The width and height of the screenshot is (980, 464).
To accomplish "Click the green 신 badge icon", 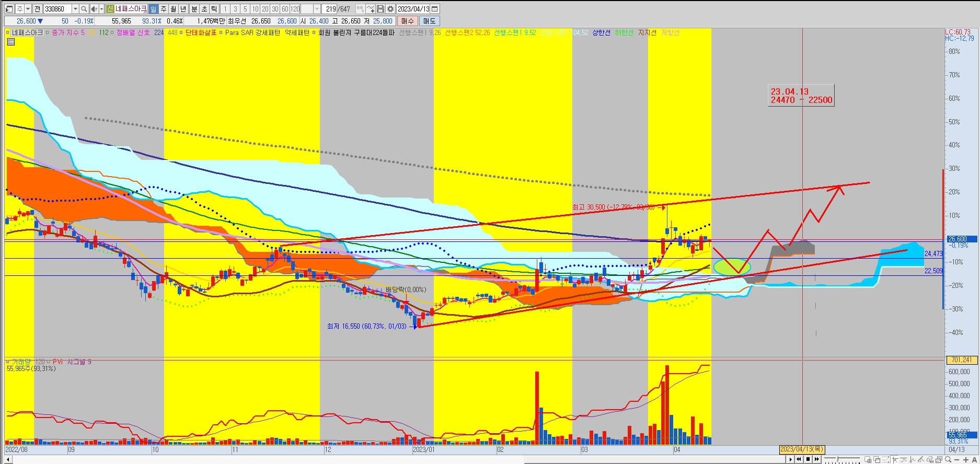I will [110, 9].
